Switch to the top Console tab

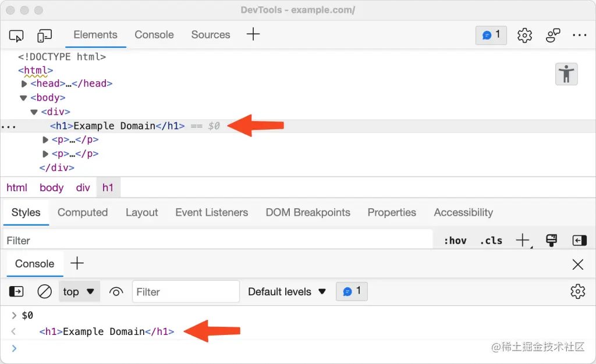[154, 34]
